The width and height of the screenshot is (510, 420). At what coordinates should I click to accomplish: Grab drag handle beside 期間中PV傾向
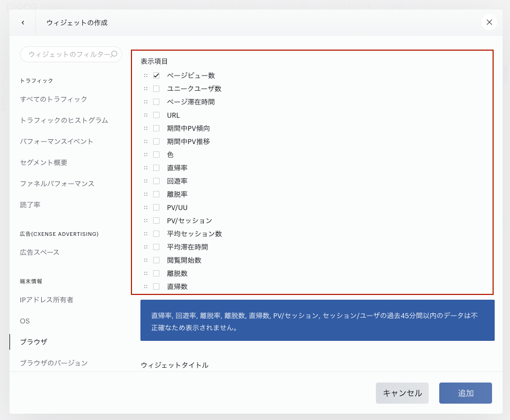pos(146,128)
